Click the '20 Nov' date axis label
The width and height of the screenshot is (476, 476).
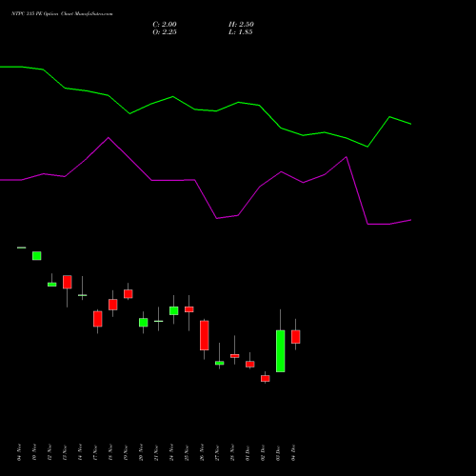point(141,452)
